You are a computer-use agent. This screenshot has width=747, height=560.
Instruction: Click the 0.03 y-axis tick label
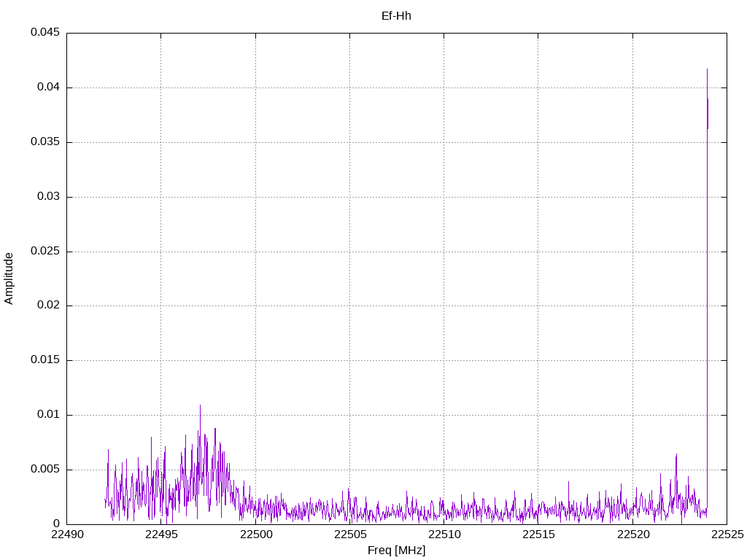pos(47,197)
